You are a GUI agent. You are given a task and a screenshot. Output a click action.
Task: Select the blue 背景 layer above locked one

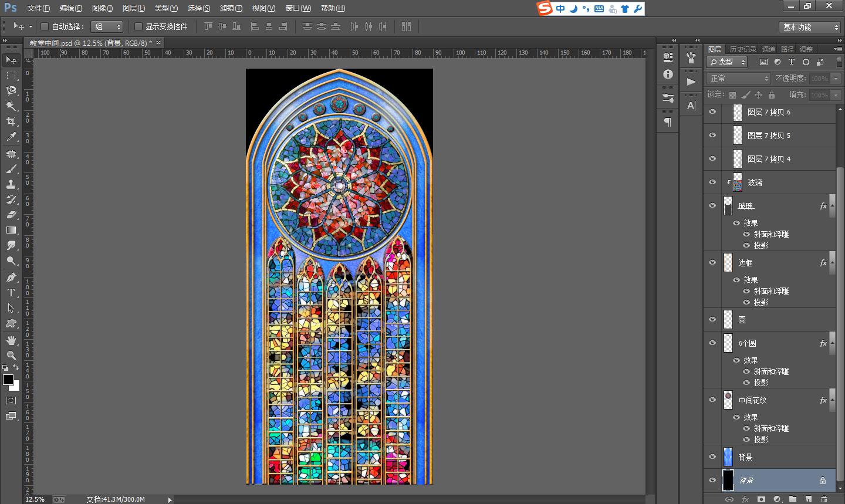coord(770,456)
